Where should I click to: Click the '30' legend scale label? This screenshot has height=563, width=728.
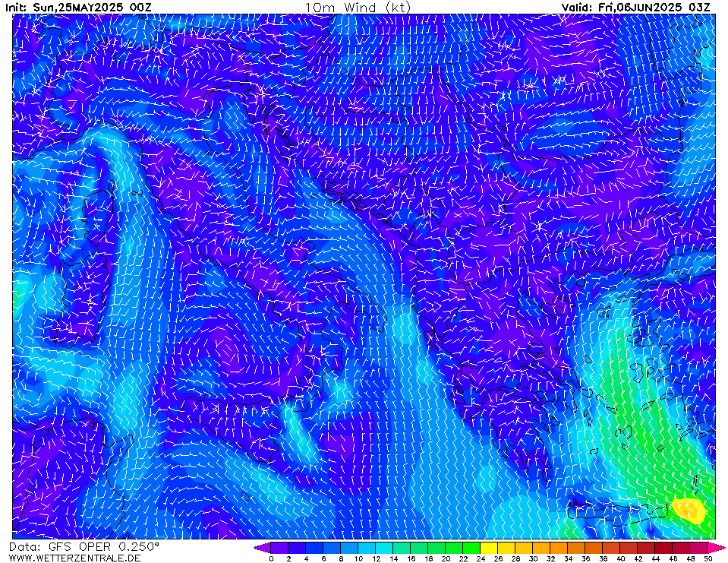[x=533, y=558]
